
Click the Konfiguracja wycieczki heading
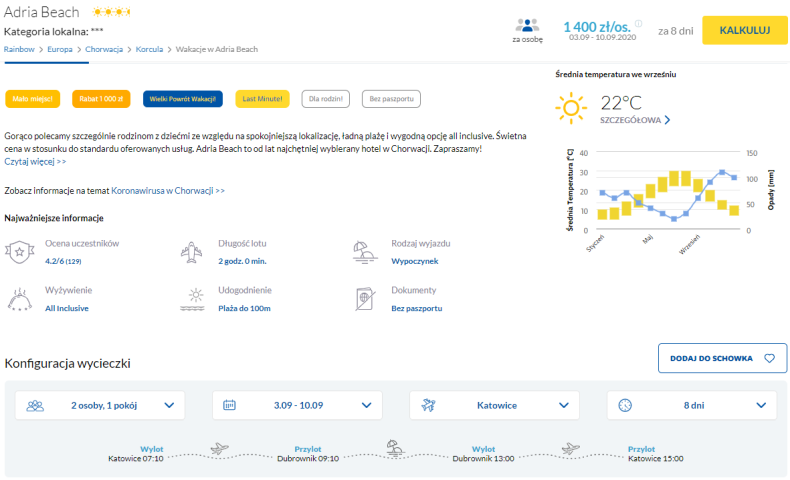68,363
